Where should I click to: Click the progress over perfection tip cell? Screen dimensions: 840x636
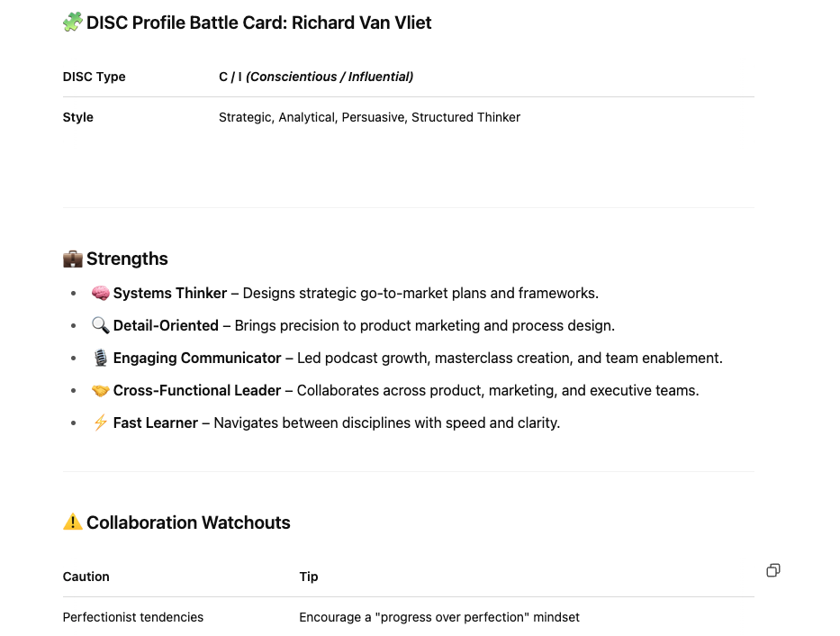(x=439, y=617)
